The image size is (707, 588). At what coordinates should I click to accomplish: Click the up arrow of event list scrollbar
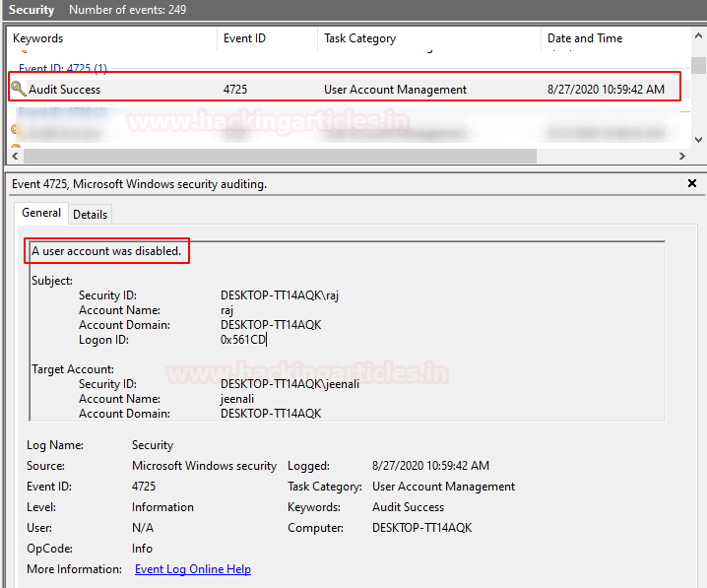[x=698, y=35]
